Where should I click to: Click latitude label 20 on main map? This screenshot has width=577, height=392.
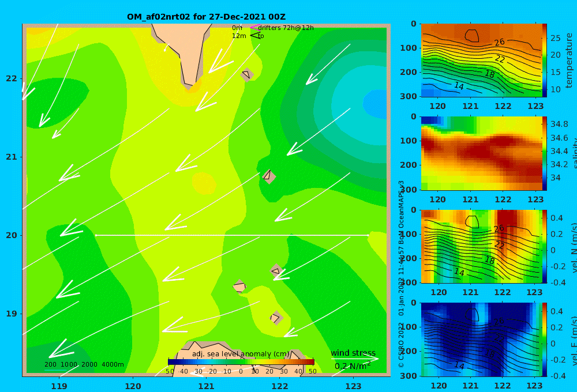point(12,235)
